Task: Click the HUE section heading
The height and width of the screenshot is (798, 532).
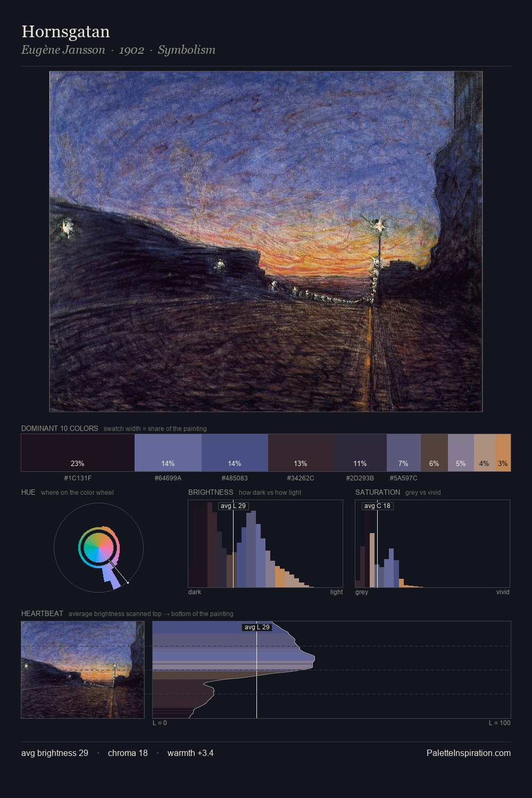Action: click(28, 492)
